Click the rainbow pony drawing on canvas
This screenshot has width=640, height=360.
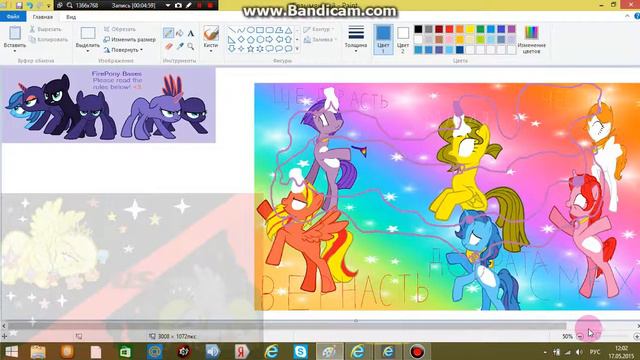[447, 197]
